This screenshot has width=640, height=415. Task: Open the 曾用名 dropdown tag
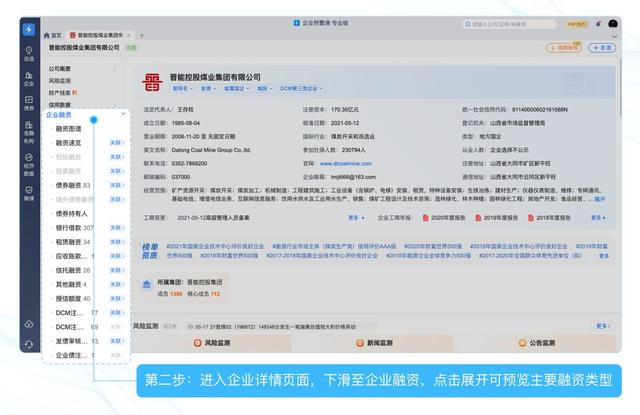(182, 89)
